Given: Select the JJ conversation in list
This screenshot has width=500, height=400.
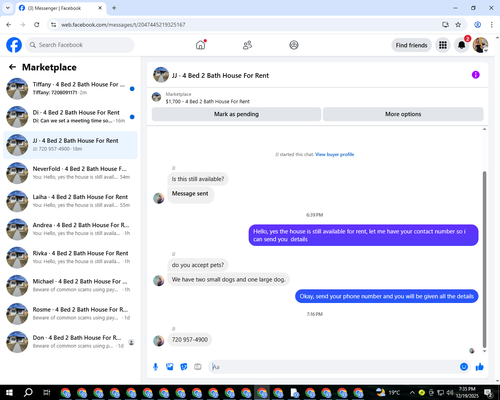Looking at the screenshot, I should [x=70, y=145].
